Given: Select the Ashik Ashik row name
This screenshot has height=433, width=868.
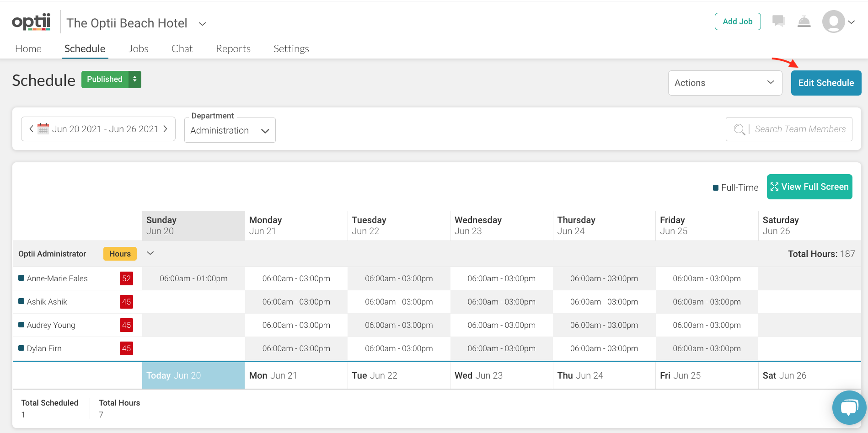Looking at the screenshot, I should [x=47, y=302].
